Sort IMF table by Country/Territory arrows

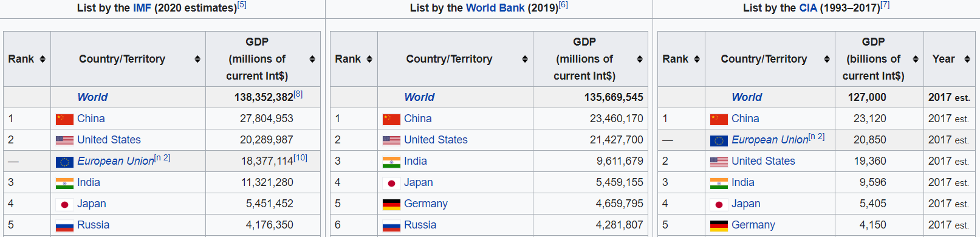(x=197, y=59)
